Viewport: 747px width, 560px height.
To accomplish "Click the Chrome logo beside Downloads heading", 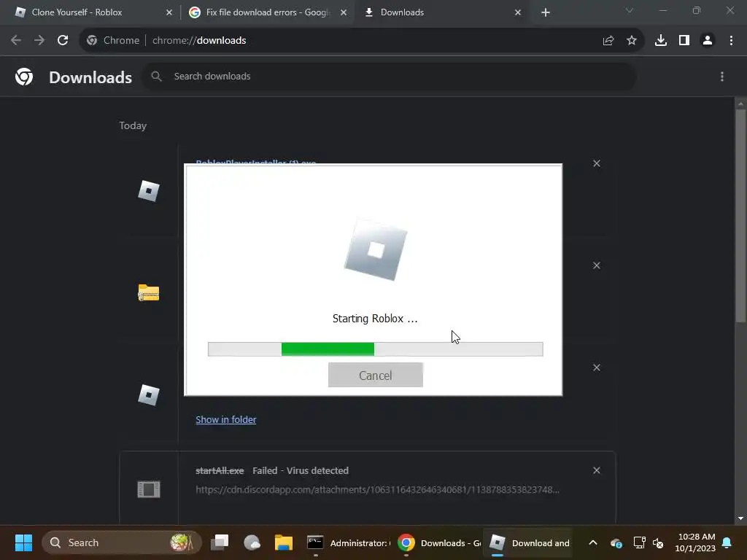I will [x=24, y=77].
